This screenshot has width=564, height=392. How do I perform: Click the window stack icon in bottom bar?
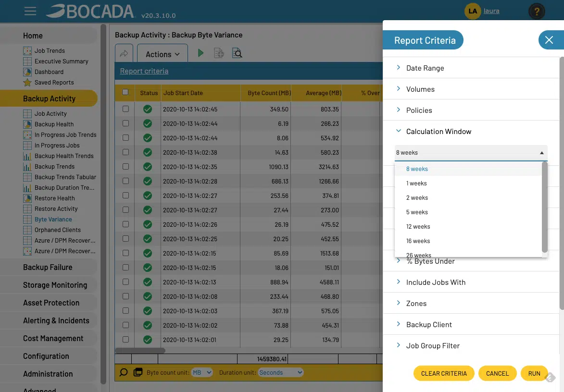point(138,372)
